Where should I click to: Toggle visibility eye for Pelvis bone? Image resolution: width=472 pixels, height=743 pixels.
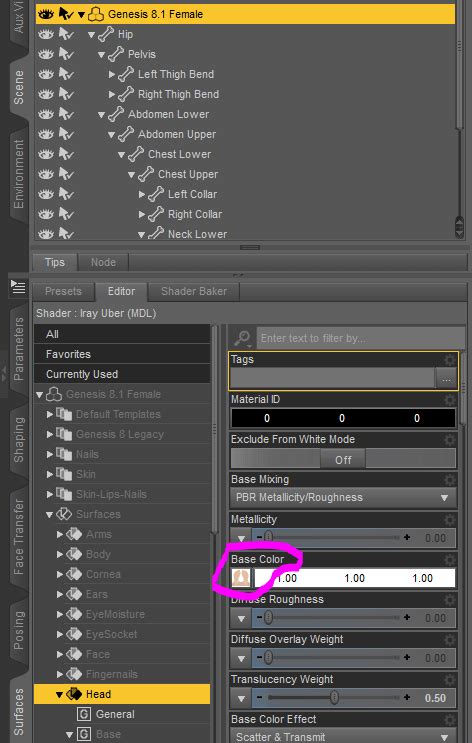45,54
